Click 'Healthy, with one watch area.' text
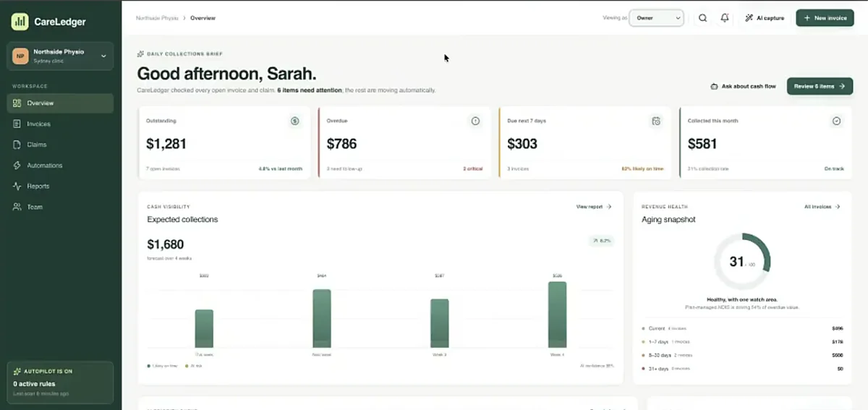The height and width of the screenshot is (410, 868). pos(741,299)
